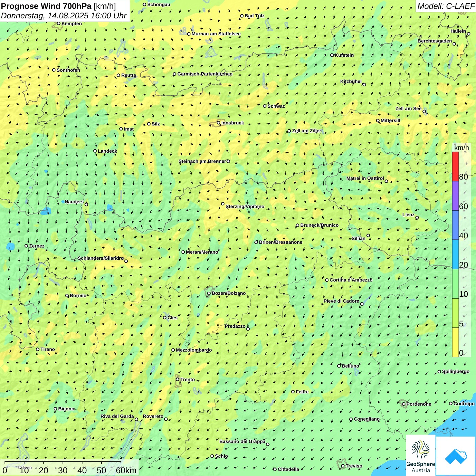Select the Zernez city label

37,246
